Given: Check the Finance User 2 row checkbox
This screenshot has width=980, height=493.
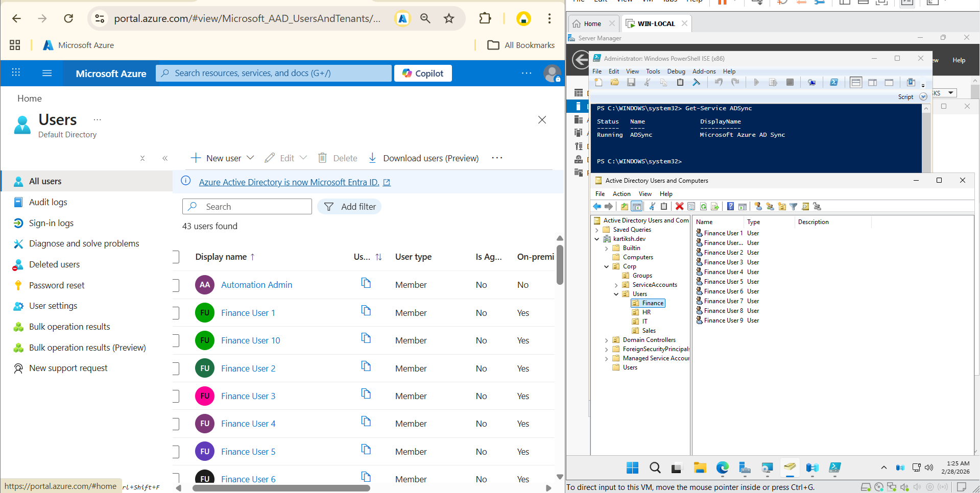Looking at the screenshot, I should tap(176, 368).
